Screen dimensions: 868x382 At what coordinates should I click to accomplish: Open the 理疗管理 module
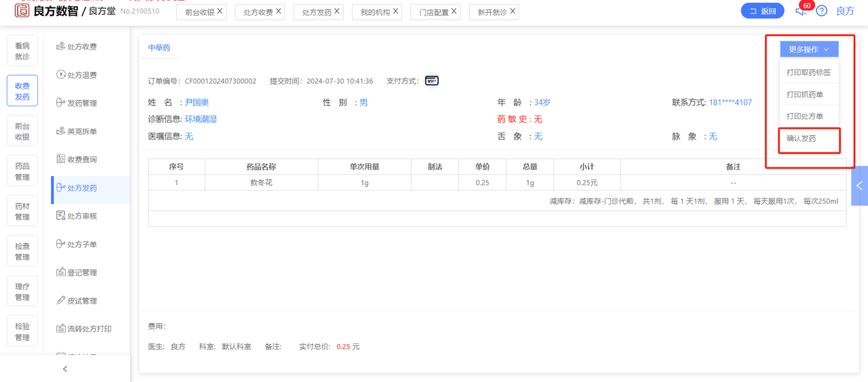(22, 292)
